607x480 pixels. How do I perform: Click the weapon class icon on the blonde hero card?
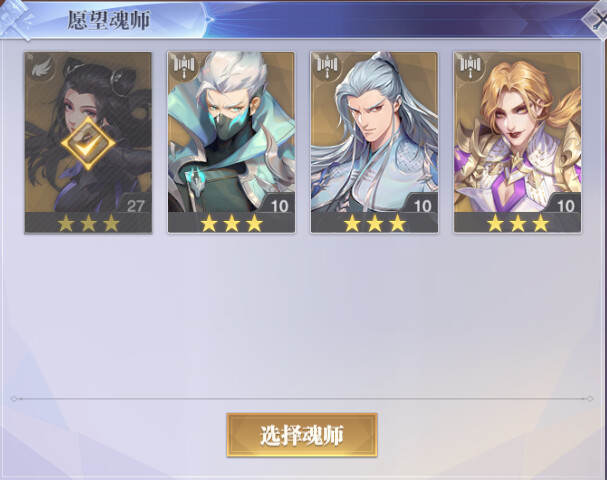pos(470,66)
